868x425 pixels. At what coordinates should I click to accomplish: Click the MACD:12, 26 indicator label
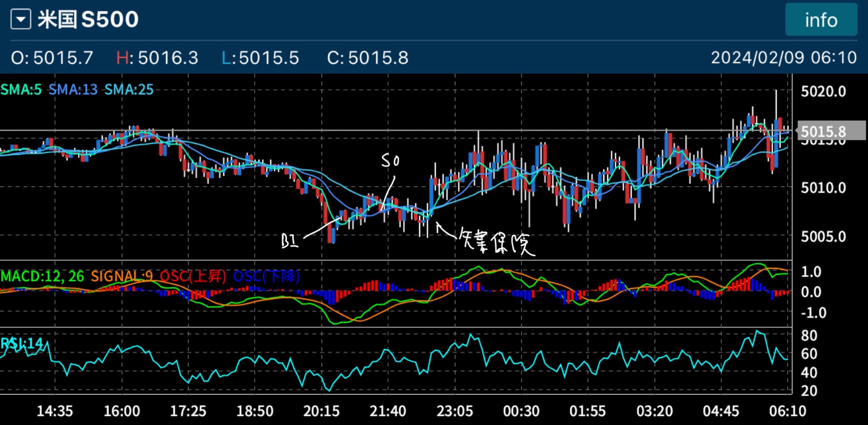point(43,276)
